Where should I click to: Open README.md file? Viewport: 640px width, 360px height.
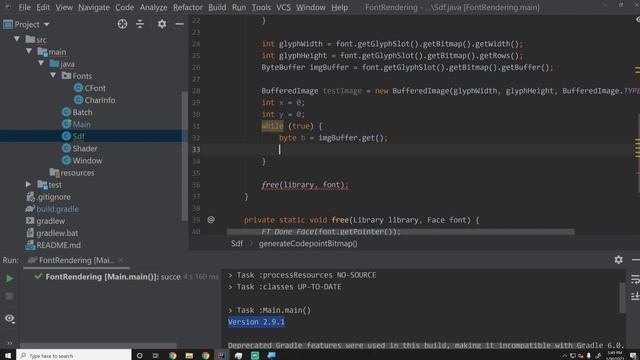[58, 245]
